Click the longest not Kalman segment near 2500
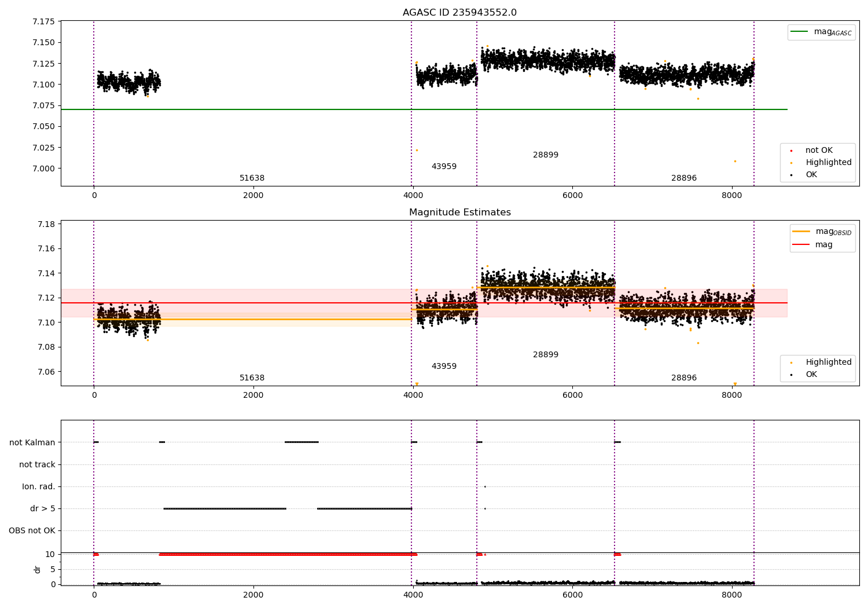 pyautogui.click(x=301, y=442)
